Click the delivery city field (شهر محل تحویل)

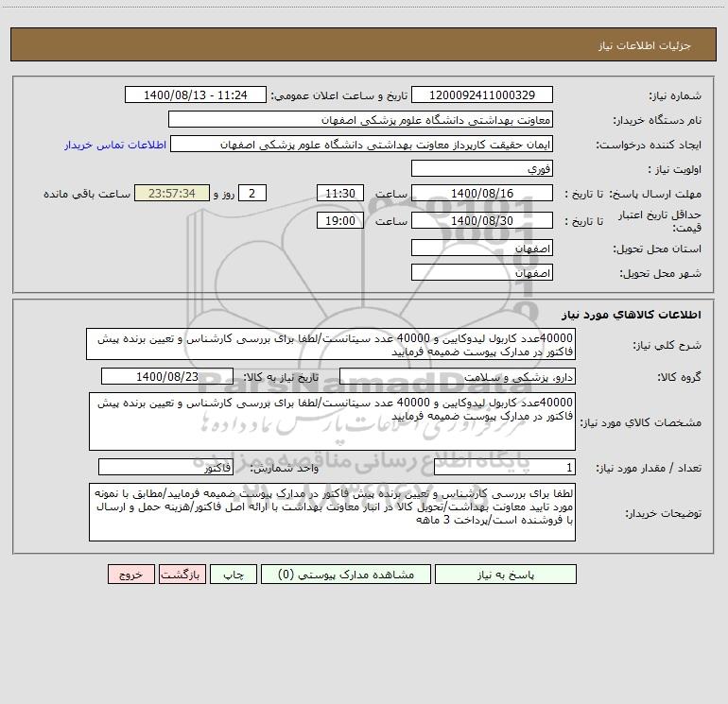point(482,272)
